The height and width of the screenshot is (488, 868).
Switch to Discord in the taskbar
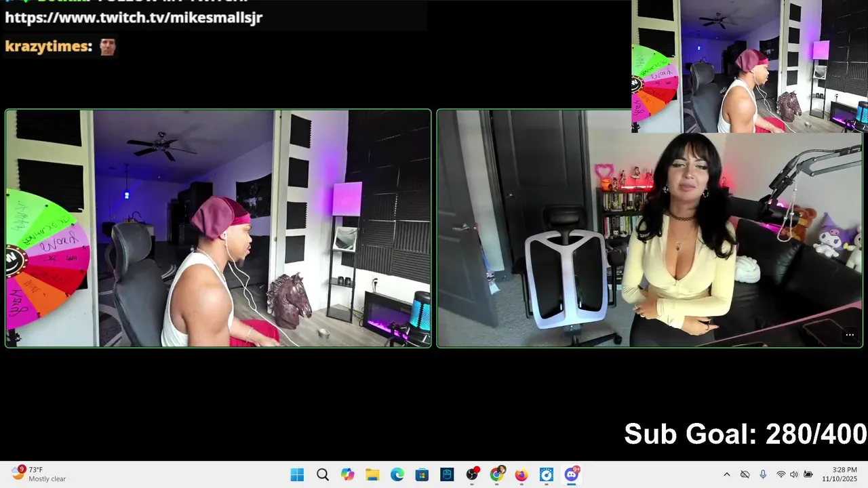tap(572, 474)
